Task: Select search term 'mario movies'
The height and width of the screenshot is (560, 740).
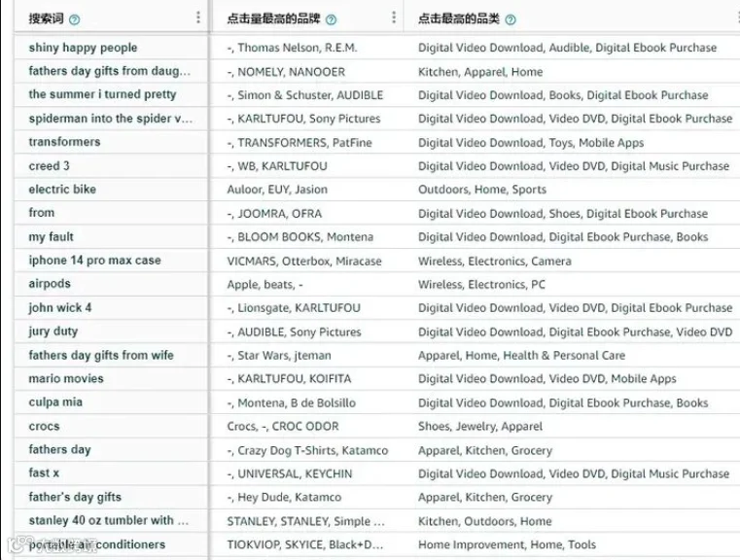Action: point(66,378)
